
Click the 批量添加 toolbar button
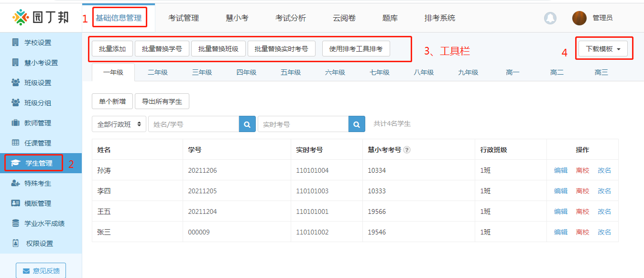click(111, 48)
